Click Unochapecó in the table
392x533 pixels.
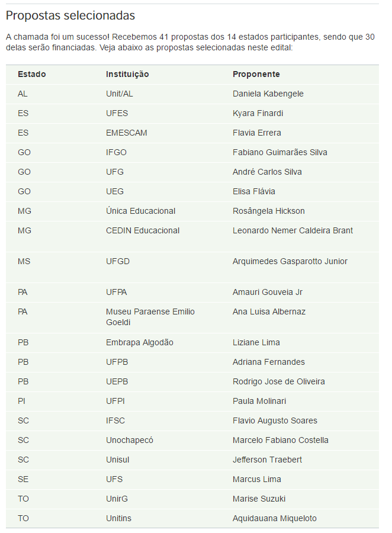[x=130, y=440]
